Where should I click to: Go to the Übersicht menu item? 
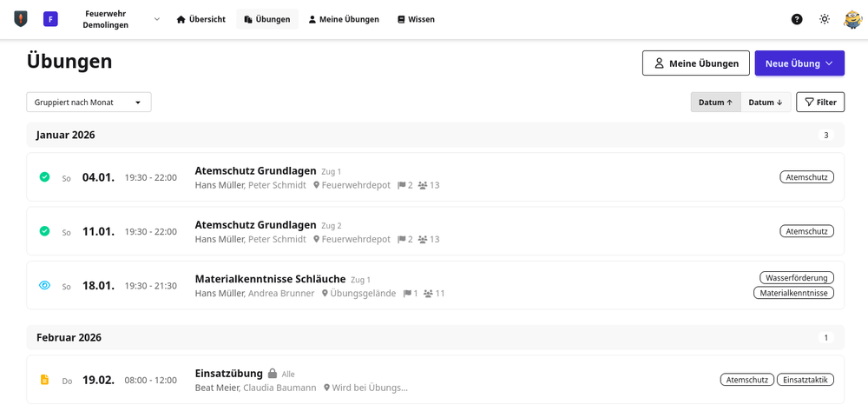(x=201, y=19)
